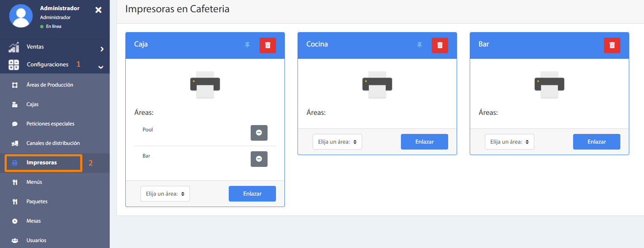Viewport: 644px width, 248px height.
Task: Open the Mesas section
Action: point(33,221)
